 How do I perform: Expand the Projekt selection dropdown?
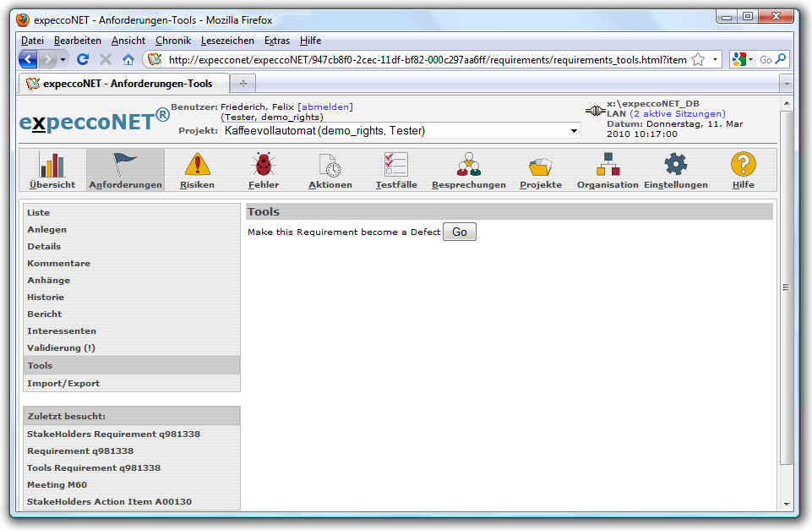[574, 131]
